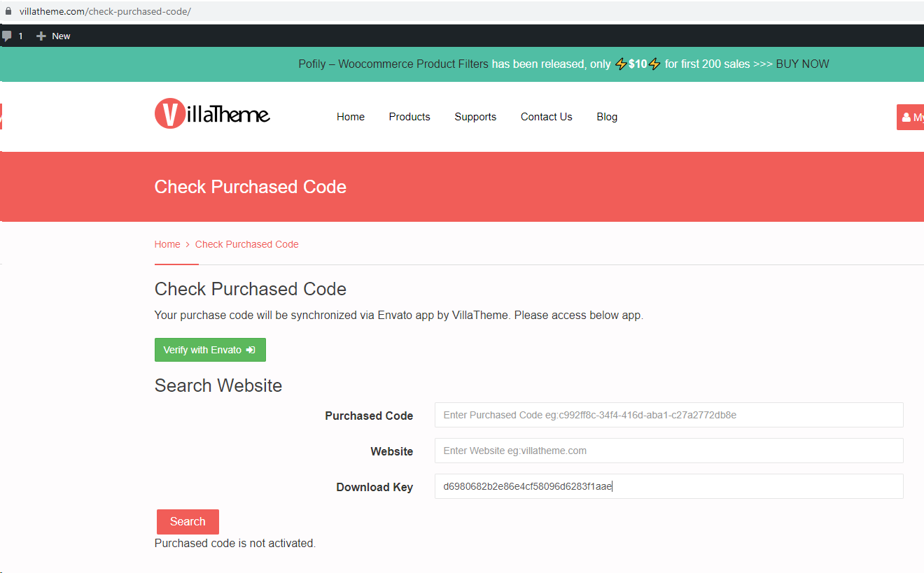Click the 'Purchased code is not activated.' message
The image size is (924, 573).
(x=235, y=543)
